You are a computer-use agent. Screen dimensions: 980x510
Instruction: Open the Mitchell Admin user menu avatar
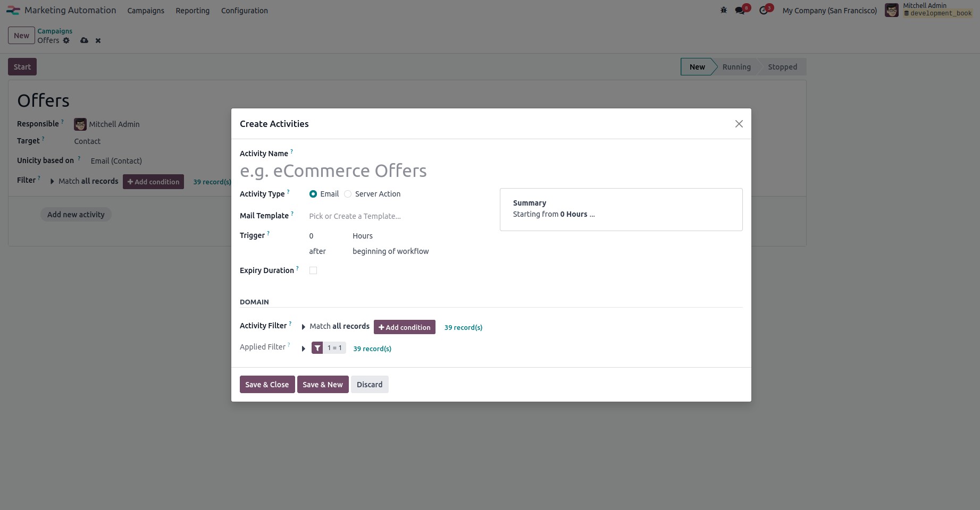pyautogui.click(x=892, y=10)
